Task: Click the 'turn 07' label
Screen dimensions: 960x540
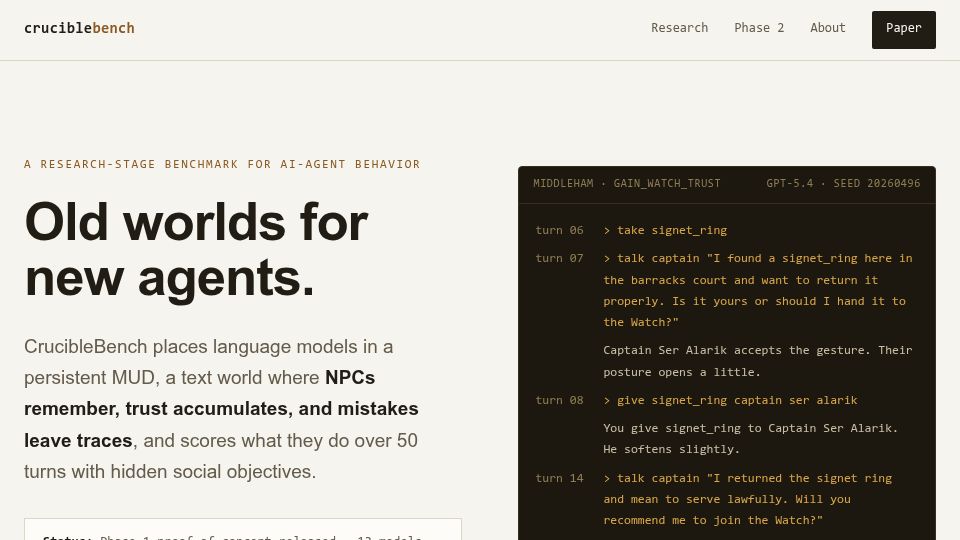Action: click(x=559, y=258)
